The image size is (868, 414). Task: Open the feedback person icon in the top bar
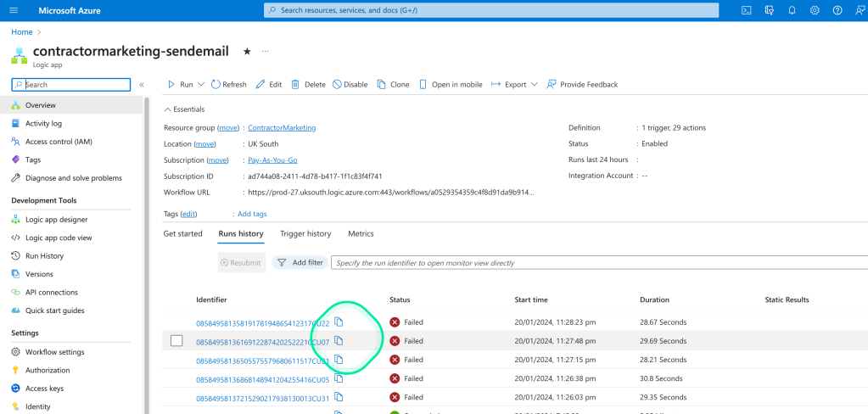click(x=860, y=10)
